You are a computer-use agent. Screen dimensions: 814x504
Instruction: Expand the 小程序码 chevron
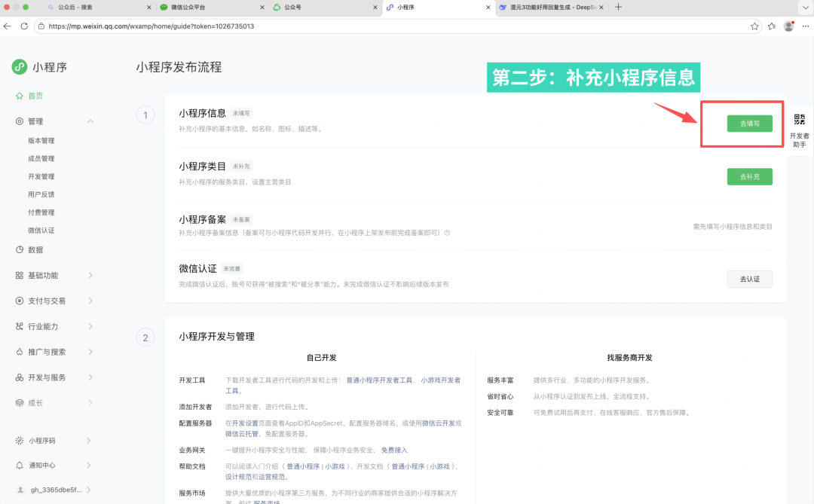tap(89, 440)
